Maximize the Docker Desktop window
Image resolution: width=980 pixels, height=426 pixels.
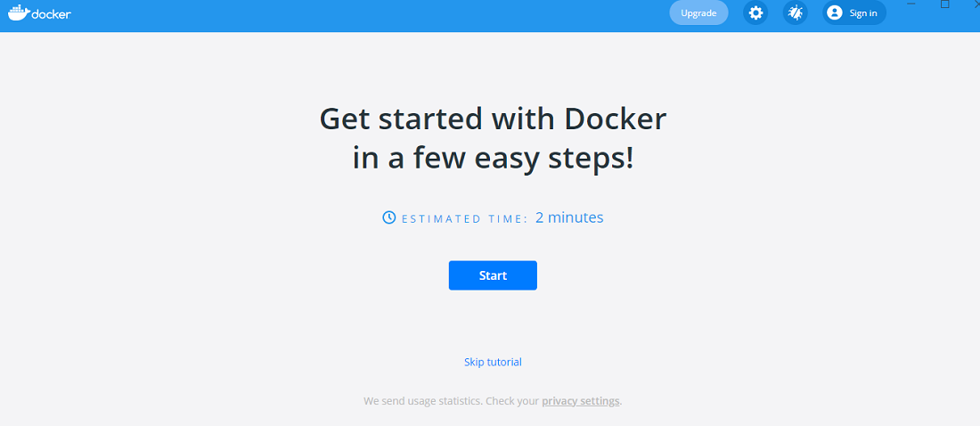(945, 4)
